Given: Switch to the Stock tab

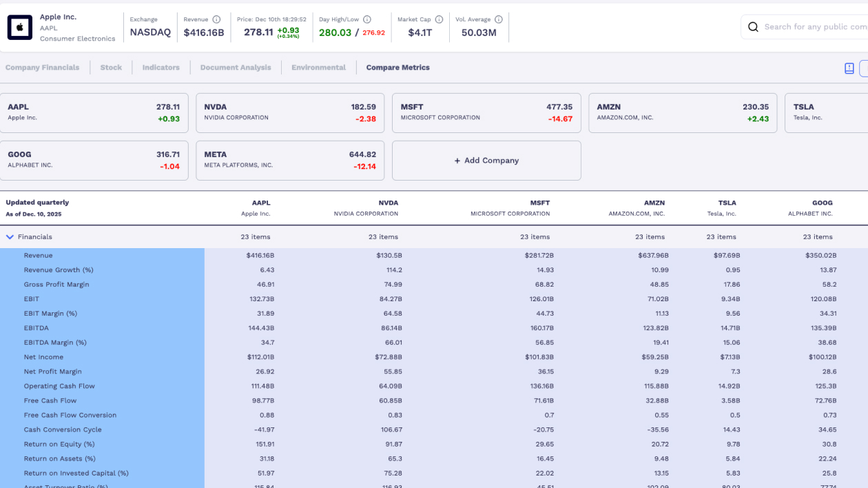Looking at the screenshot, I should pos(111,68).
